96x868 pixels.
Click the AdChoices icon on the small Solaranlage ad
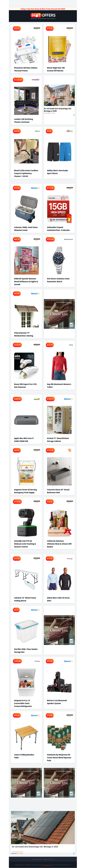(74, 115)
